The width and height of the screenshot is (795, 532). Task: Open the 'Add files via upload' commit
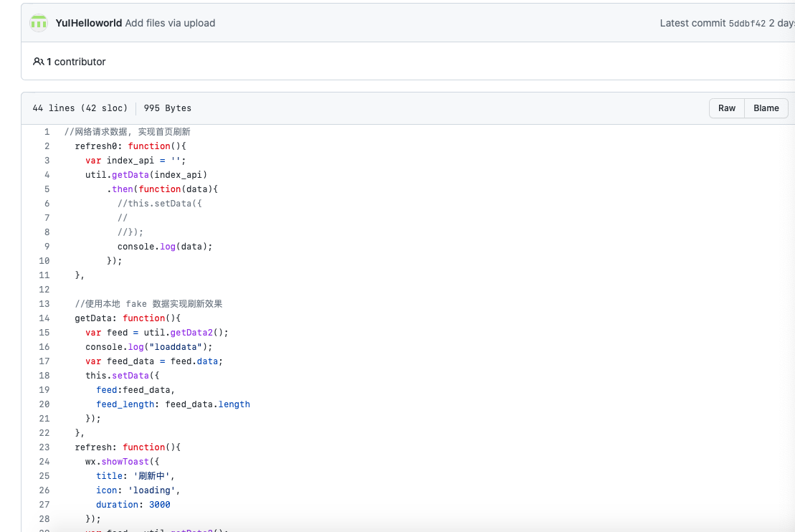[x=170, y=23]
